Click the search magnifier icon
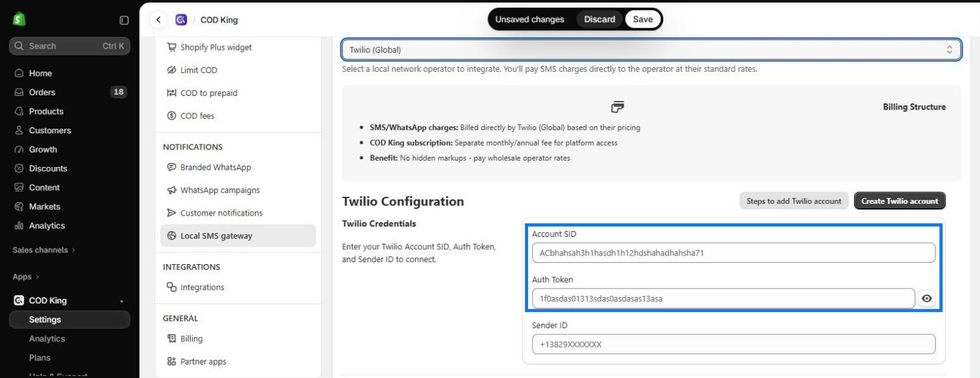 coord(19,46)
